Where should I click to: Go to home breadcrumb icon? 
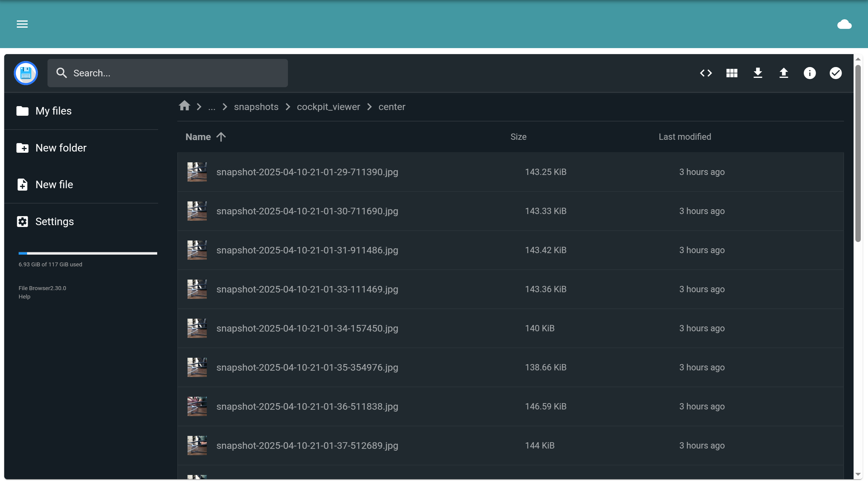[x=184, y=106]
